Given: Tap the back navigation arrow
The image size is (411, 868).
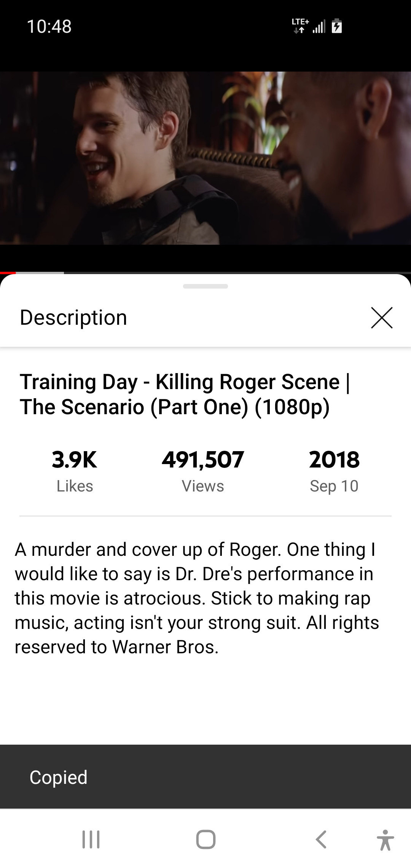Looking at the screenshot, I should tap(321, 839).
